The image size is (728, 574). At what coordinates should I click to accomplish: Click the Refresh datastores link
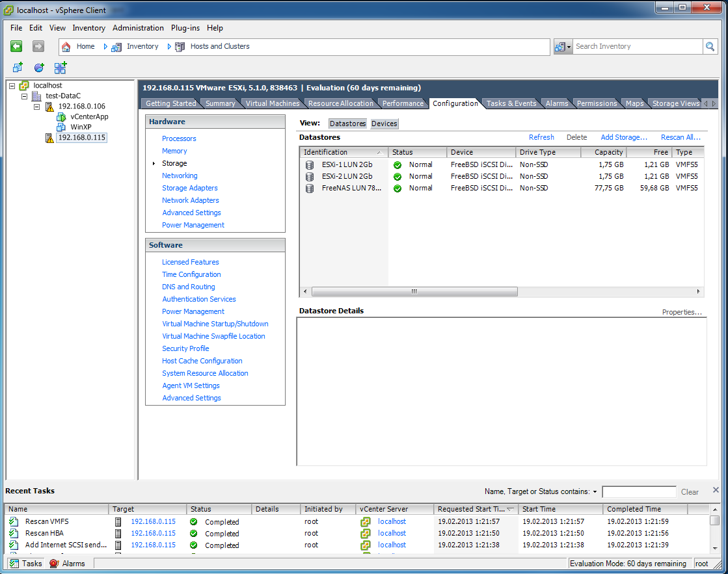(541, 137)
